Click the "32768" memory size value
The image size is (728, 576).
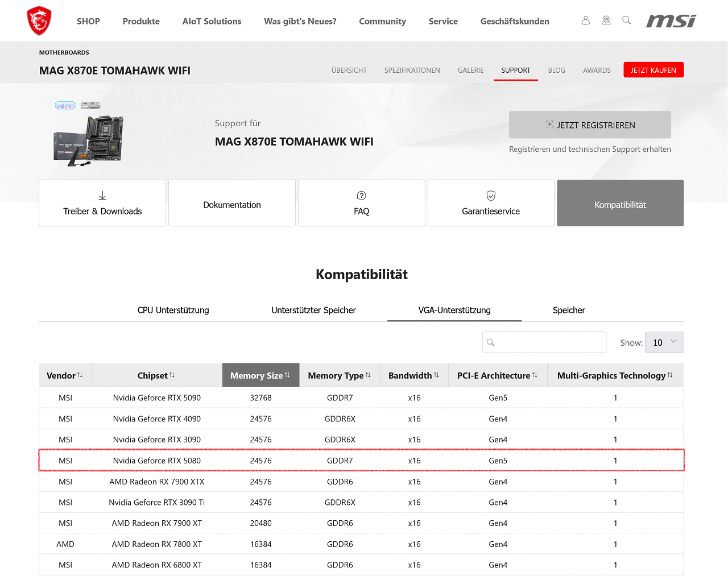click(x=261, y=398)
